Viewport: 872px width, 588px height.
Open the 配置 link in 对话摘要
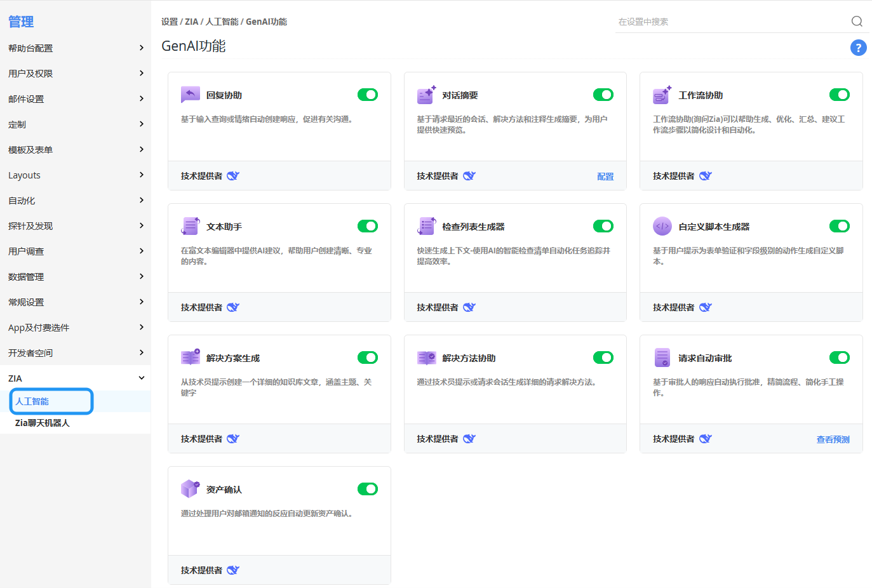[x=605, y=177]
